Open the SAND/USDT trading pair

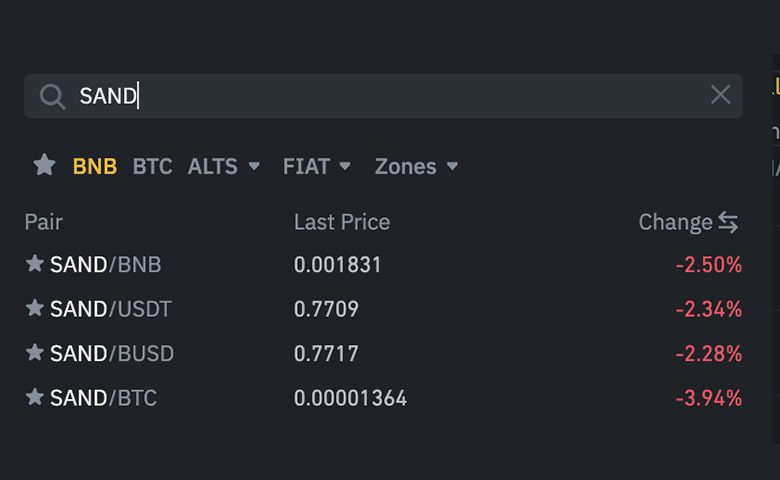110,309
